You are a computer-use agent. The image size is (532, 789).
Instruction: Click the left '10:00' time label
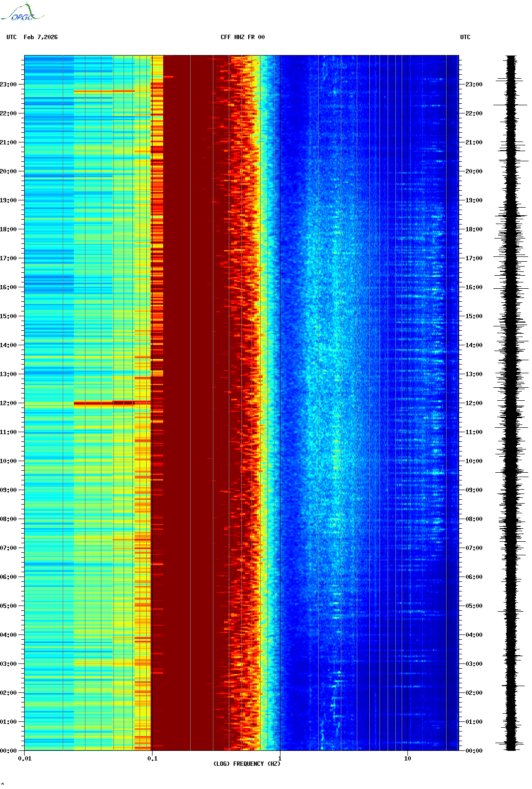point(8,461)
